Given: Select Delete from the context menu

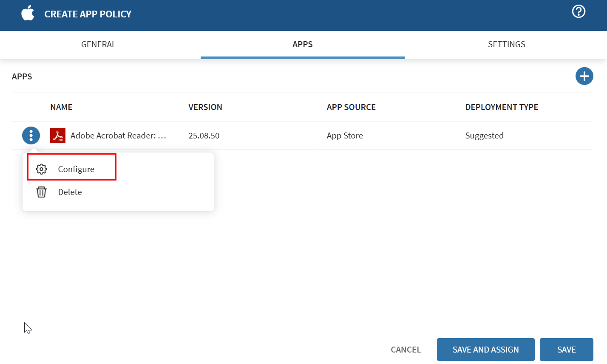Looking at the screenshot, I should click(x=70, y=192).
